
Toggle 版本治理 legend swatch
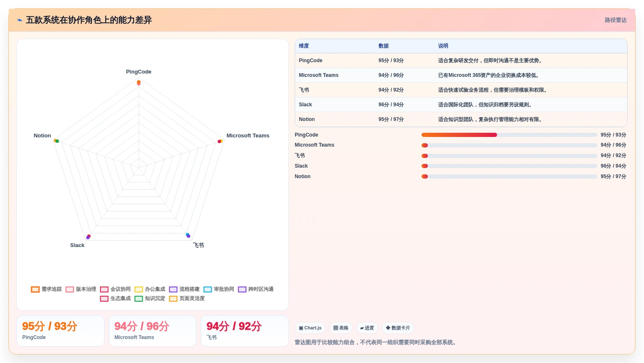coord(70,289)
